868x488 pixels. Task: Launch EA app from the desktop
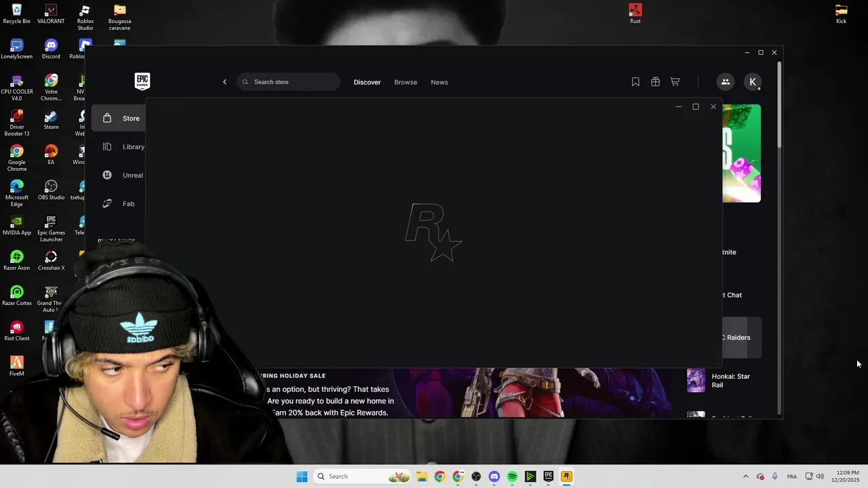tap(51, 155)
